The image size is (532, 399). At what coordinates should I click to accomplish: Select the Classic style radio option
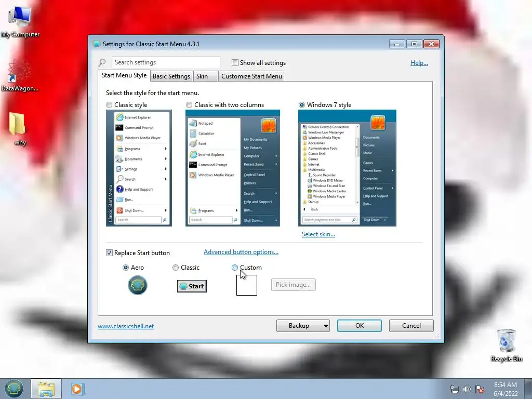[x=109, y=105]
